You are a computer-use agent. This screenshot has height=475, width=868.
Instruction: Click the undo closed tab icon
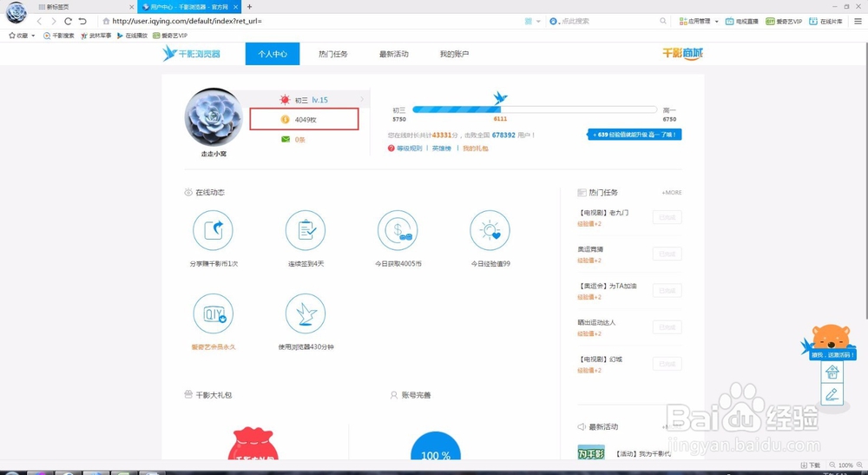(82, 21)
